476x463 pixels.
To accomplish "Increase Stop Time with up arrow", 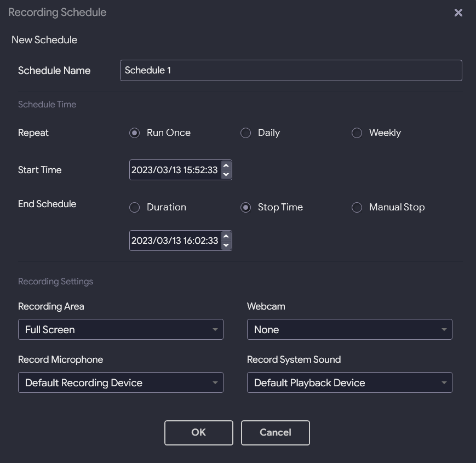I will [226, 236].
